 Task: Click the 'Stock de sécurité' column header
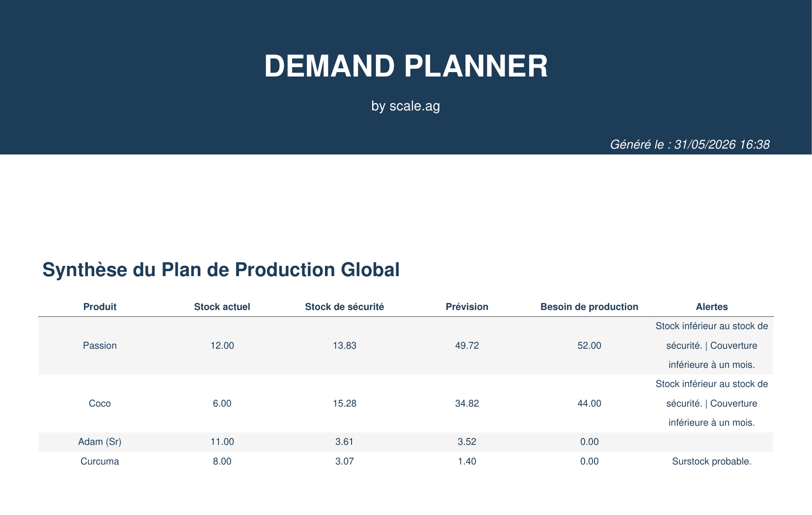coord(345,307)
